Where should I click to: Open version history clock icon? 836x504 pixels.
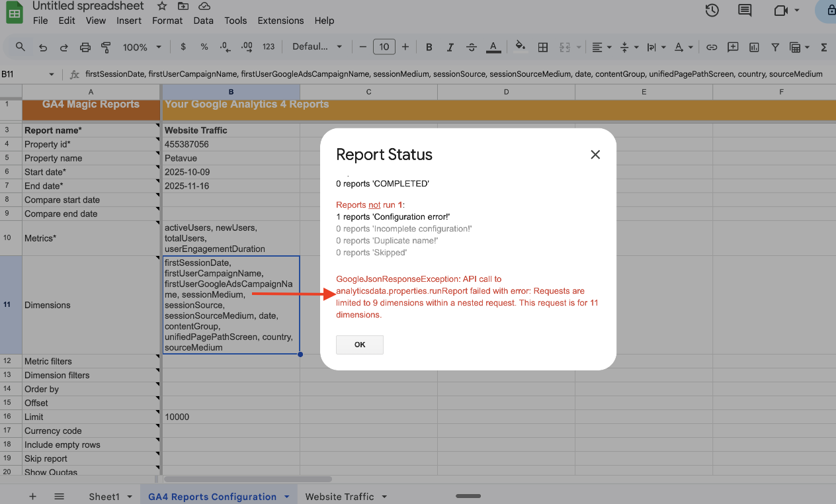pyautogui.click(x=712, y=10)
